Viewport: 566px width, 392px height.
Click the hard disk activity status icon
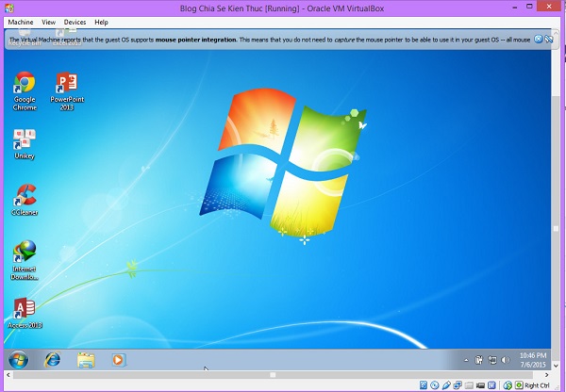pos(423,385)
